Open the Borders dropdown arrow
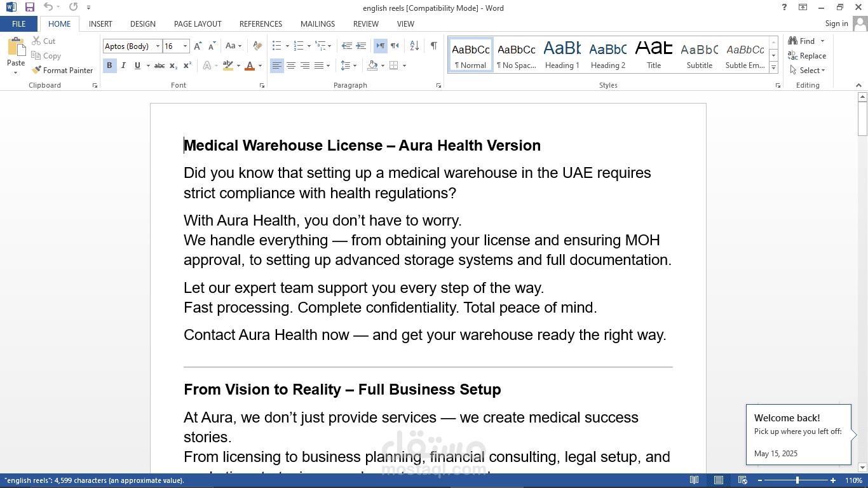Viewport: 868px width, 488px height. [404, 65]
